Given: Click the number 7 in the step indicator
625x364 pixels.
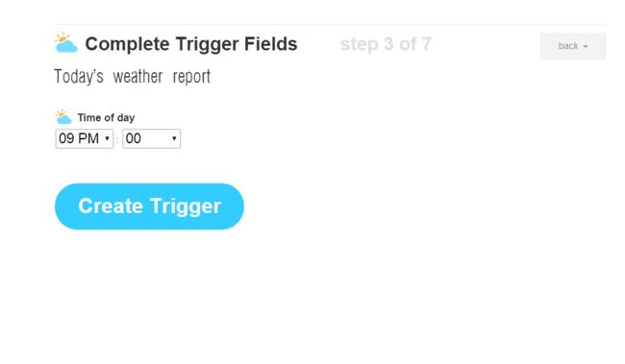Looking at the screenshot, I should (427, 44).
